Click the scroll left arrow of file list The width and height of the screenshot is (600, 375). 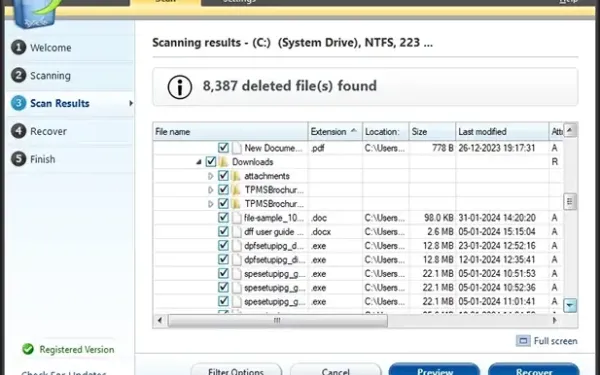(x=160, y=320)
